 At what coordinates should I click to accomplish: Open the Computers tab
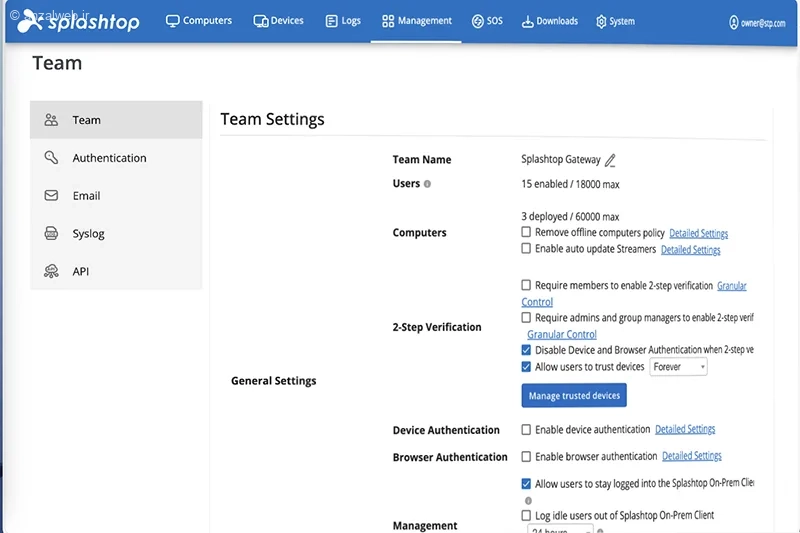(x=199, y=21)
